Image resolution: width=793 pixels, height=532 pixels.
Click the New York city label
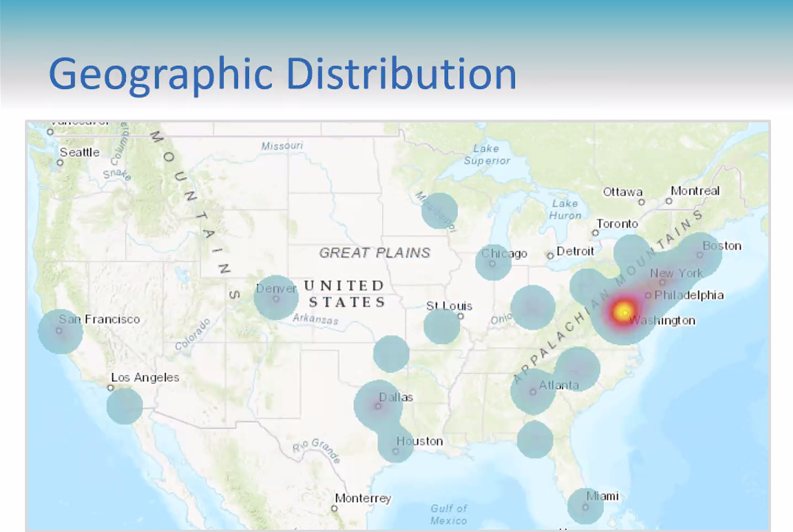[676, 273]
